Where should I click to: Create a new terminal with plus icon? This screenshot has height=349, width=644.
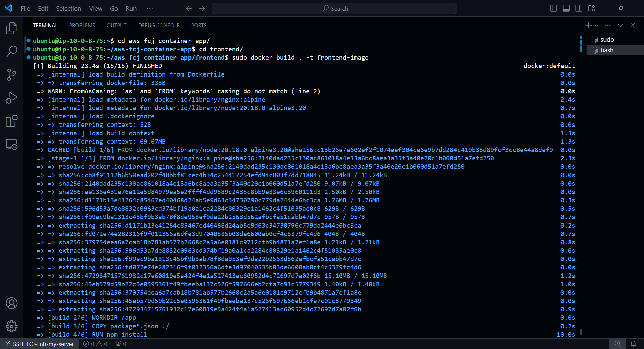click(588, 25)
